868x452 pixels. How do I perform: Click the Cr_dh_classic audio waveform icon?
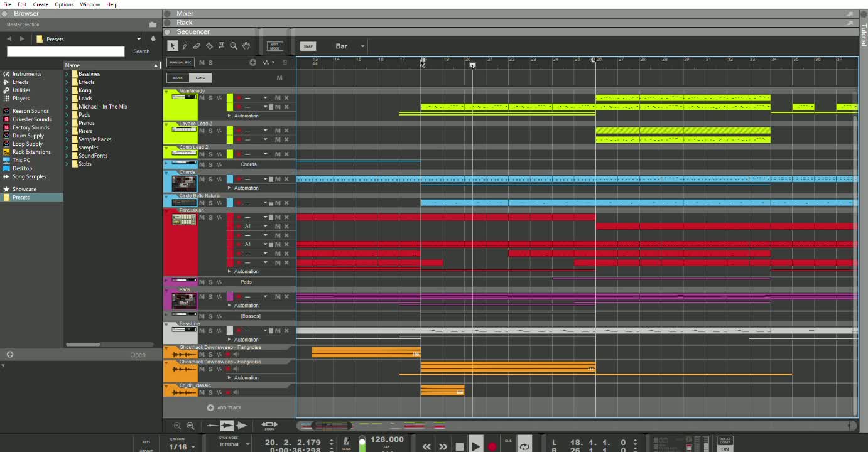click(184, 392)
